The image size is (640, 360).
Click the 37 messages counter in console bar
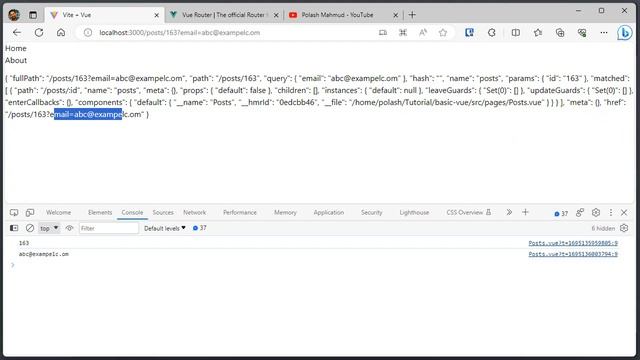tap(200, 228)
